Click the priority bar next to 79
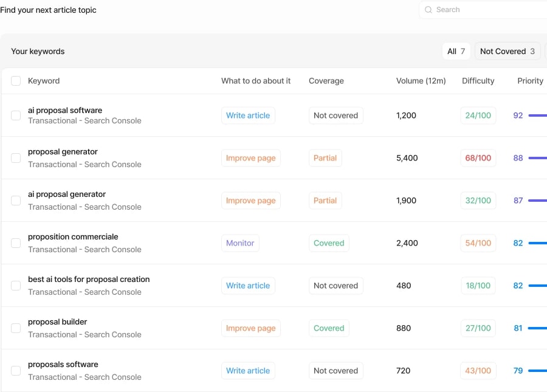 point(538,371)
